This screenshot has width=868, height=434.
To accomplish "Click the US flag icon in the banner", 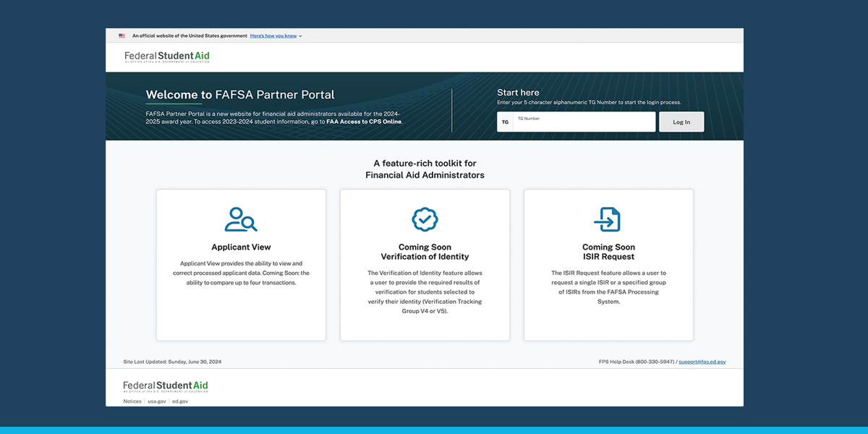I will [122, 35].
